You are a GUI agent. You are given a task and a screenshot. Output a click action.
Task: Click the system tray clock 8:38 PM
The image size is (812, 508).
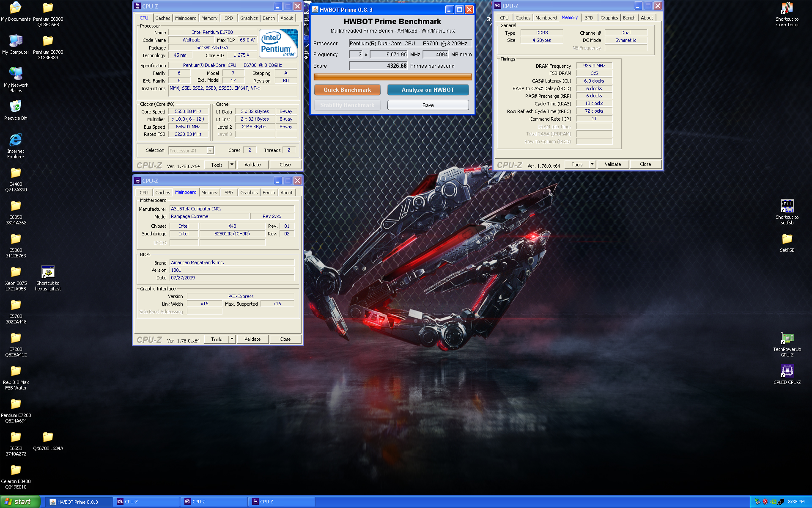coord(796,502)
